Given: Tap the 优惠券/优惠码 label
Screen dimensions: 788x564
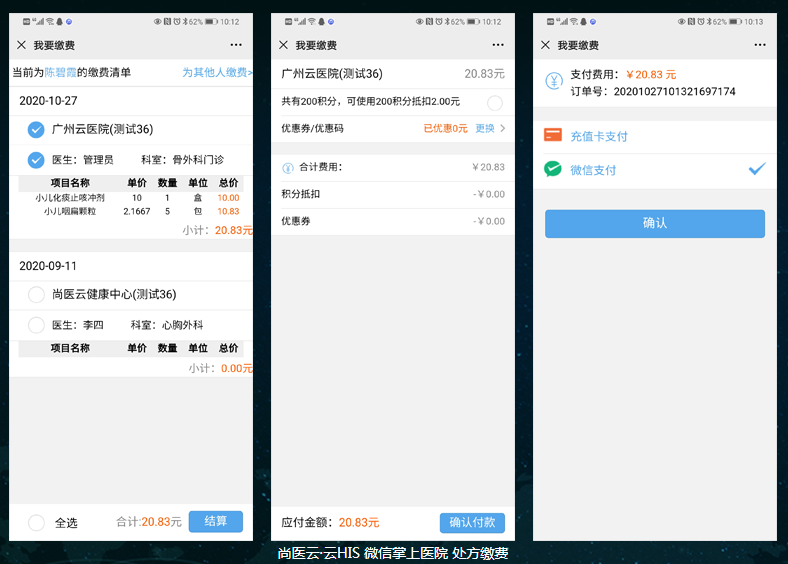Looking at the screenshot, I should pos(312,129).
